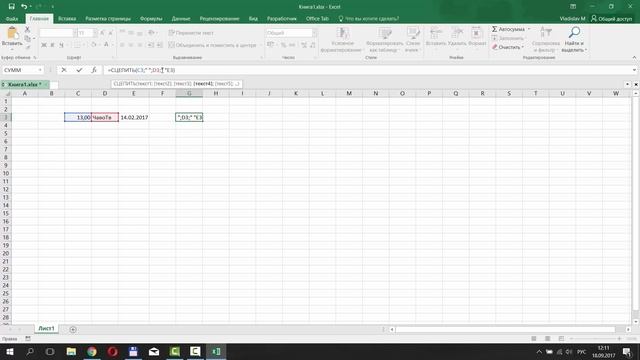This screenshot has height=360, width=640.
Task: Open Найти и выделить magnifier
Action: (x=574, y=40)
